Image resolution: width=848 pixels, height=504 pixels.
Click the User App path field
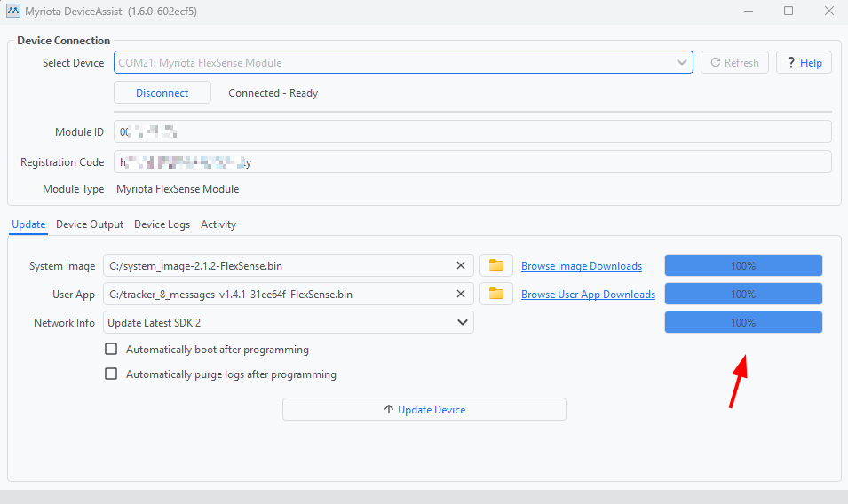click(x=289, y=294)
